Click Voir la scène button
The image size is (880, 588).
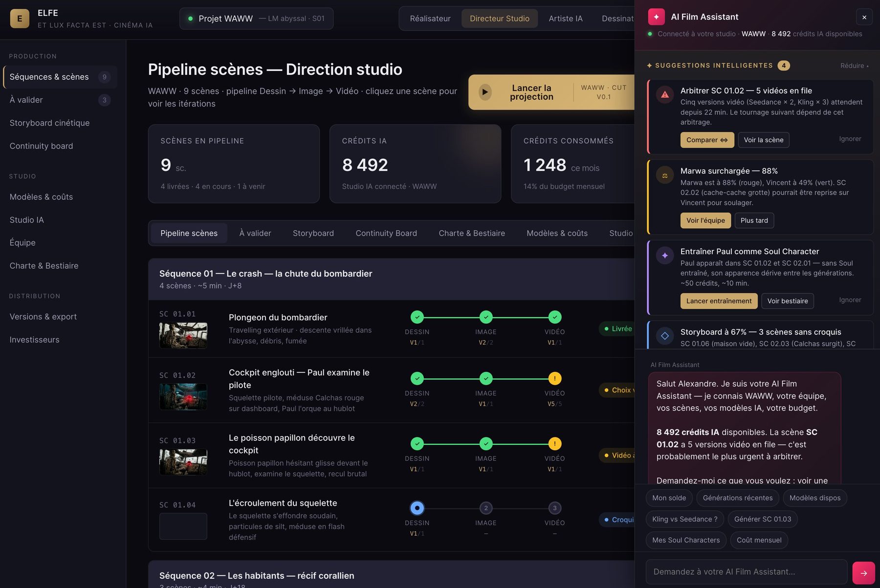click(764, 140)
